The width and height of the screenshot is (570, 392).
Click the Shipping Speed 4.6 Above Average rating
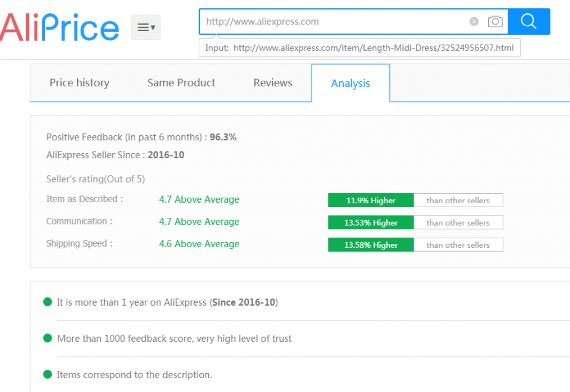point(199,244)
